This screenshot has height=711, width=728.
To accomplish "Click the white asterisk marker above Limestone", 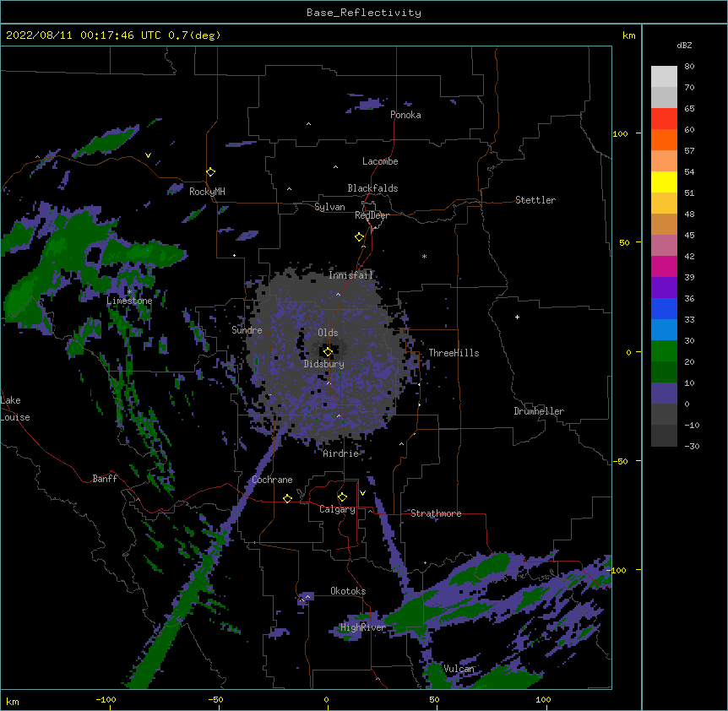I will coord(129,291).
